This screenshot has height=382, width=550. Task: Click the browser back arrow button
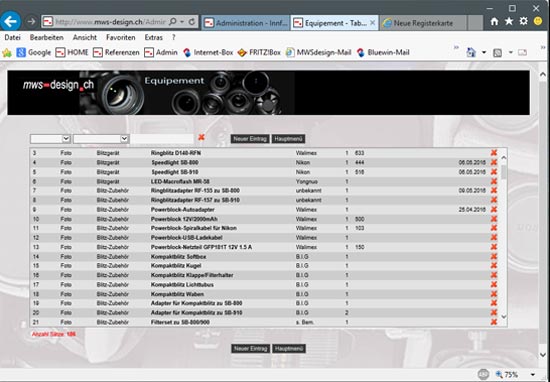pyautogui.click(x=11, y=21)
